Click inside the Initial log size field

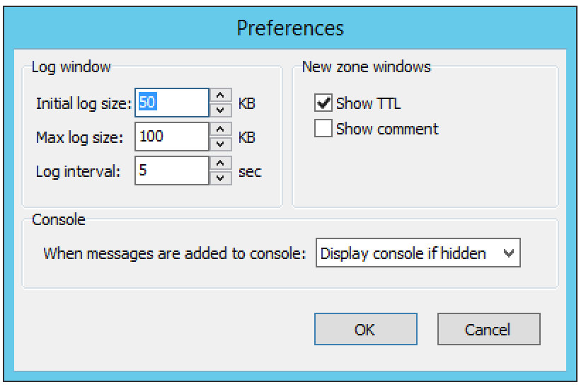tap(172, 103)
